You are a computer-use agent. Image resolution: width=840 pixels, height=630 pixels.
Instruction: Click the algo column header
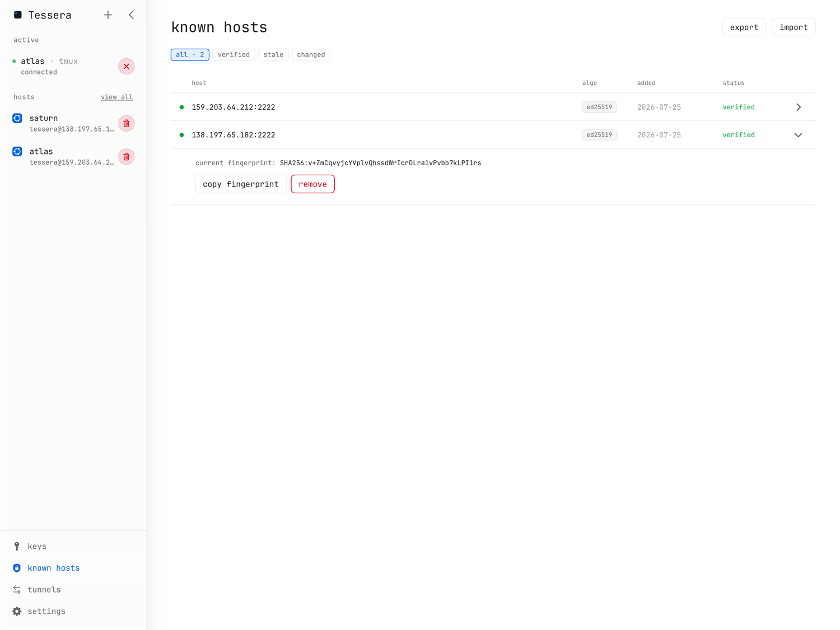pyautogui.click(x=589, y=83)
